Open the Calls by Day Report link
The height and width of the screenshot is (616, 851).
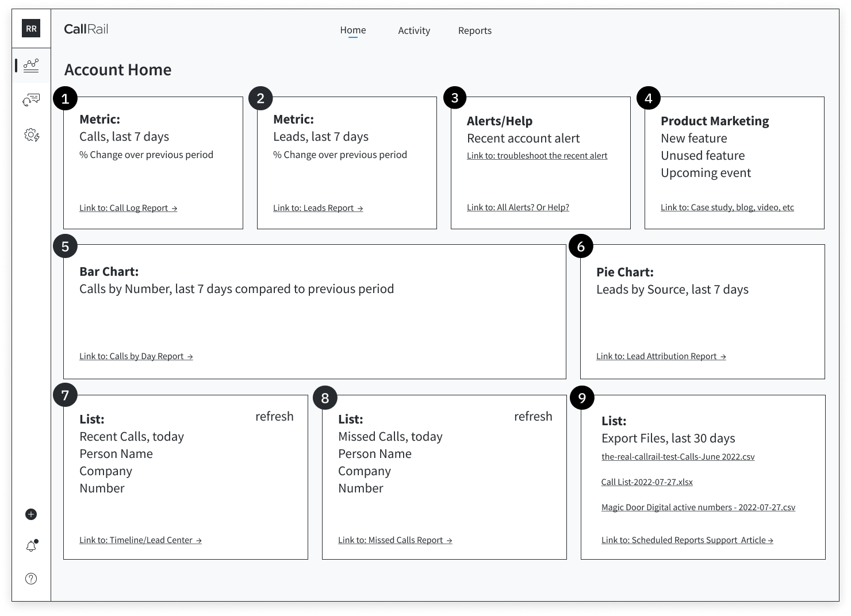pos(136,356)
